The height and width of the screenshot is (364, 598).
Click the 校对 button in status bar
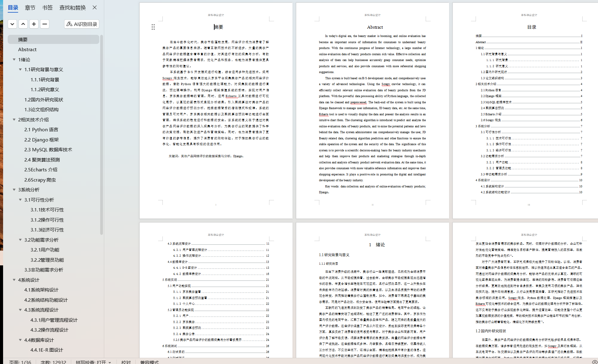126,362
